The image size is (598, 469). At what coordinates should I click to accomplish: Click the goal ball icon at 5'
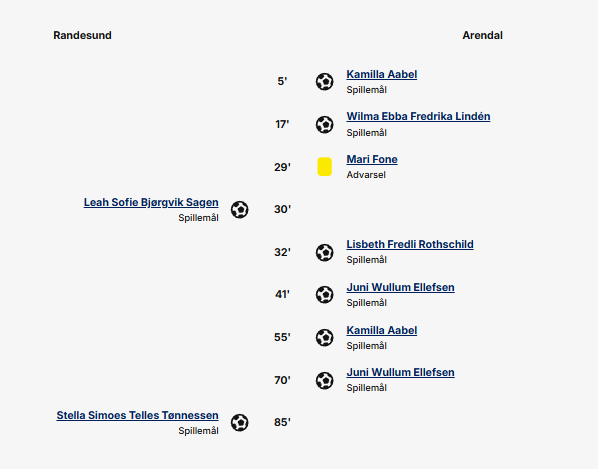[x=325, y=82]
